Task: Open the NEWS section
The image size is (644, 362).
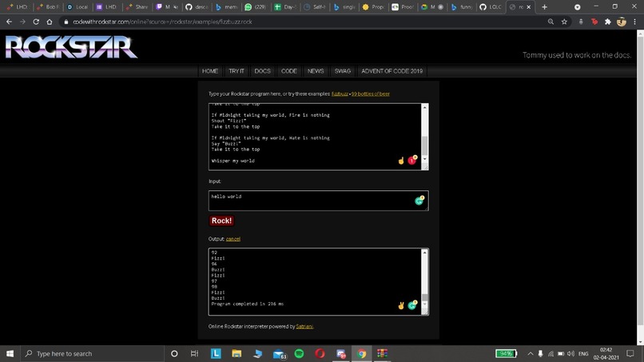Action: pyautogui.click(x=316, y=71)
